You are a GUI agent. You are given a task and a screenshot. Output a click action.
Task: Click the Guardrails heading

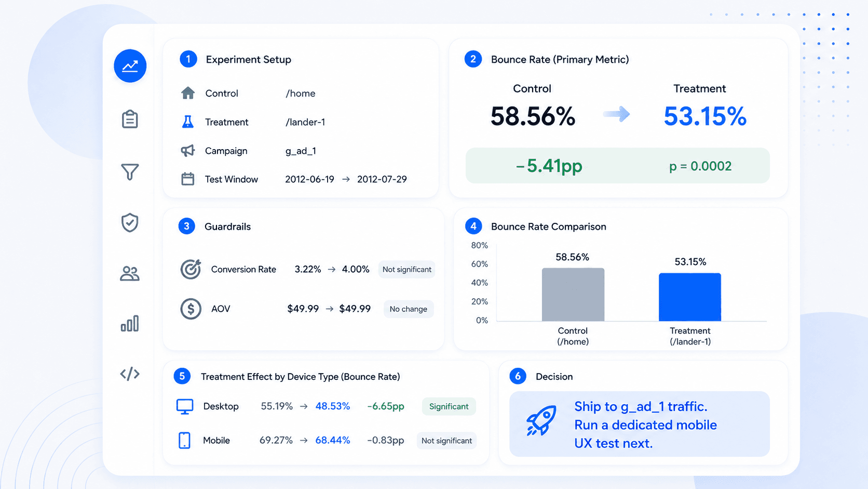click(x=227, y=227)
